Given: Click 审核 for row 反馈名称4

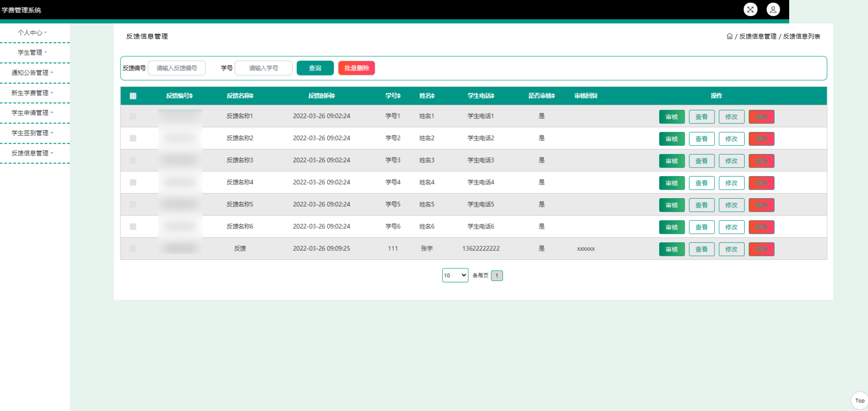Looking at the screenshot, I should [672, 183].
